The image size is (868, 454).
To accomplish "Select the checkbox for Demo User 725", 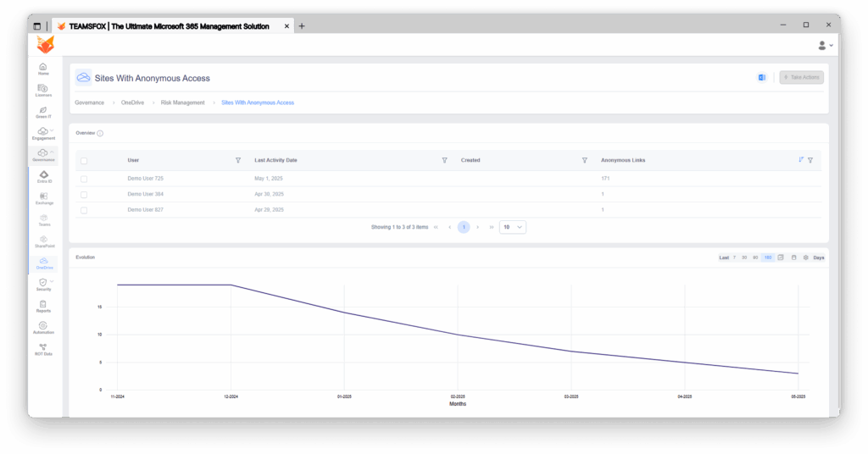I will coord(84,179).
